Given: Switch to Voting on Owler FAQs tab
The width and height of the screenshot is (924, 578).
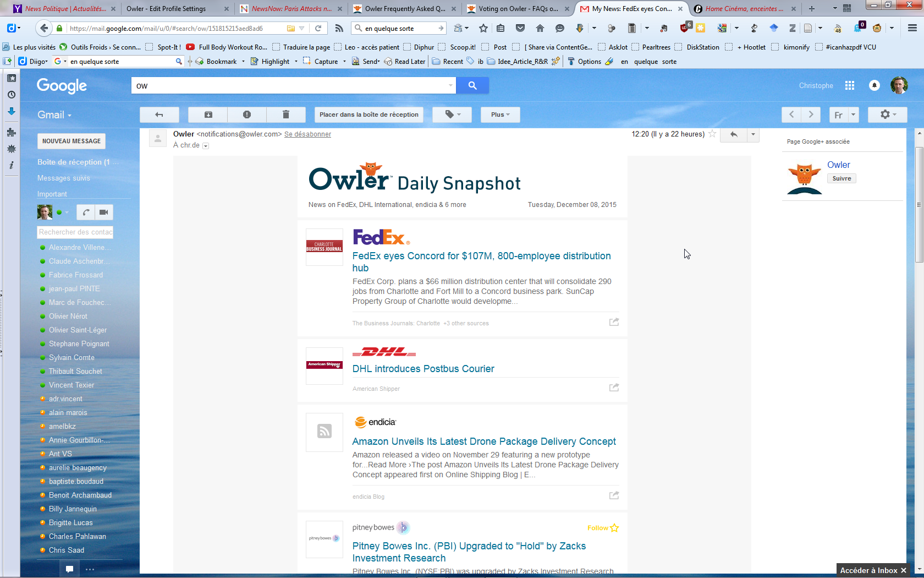Looking at the screenshot, I should click(x=518, y=9).
